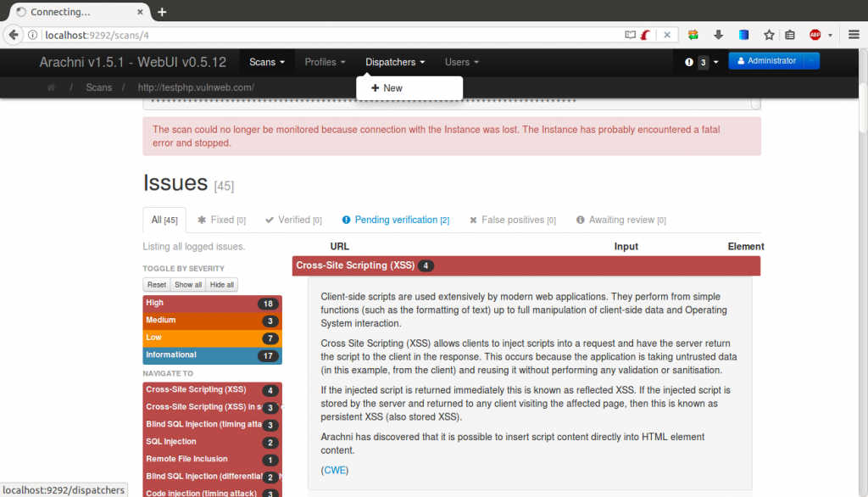Switch to the Pending verification tab
The height and width of the screenshot is (497, 868).
pyautogui.click(x=395, y=220)
